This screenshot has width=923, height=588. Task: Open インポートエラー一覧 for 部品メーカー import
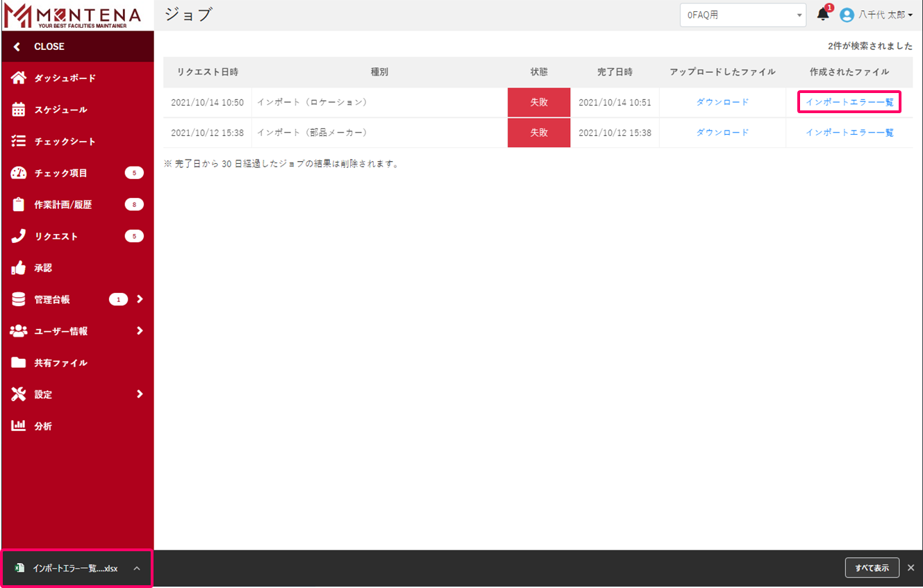849,133
